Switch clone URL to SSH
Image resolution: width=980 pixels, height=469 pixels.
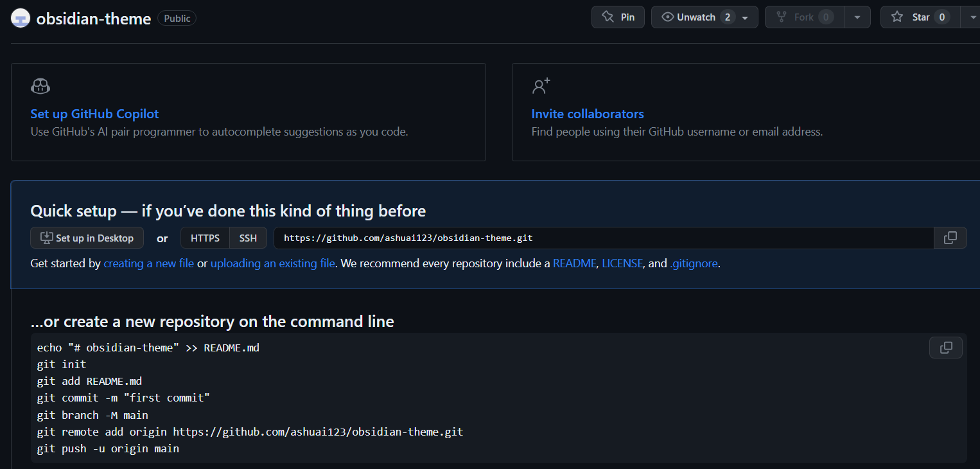click(x=248, y=238)
